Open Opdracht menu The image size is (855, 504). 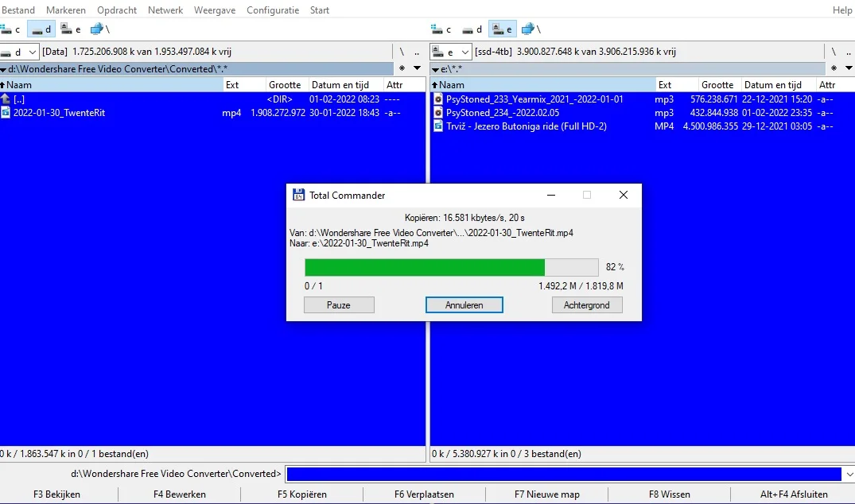pyautogui.click(x=117, y=10)
